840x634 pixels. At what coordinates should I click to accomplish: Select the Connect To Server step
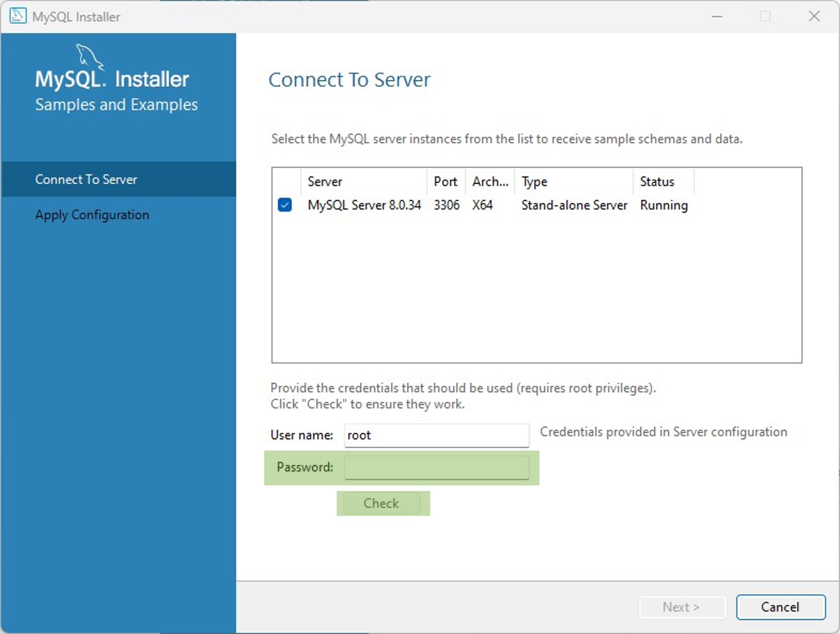click(x=86, y=179)
